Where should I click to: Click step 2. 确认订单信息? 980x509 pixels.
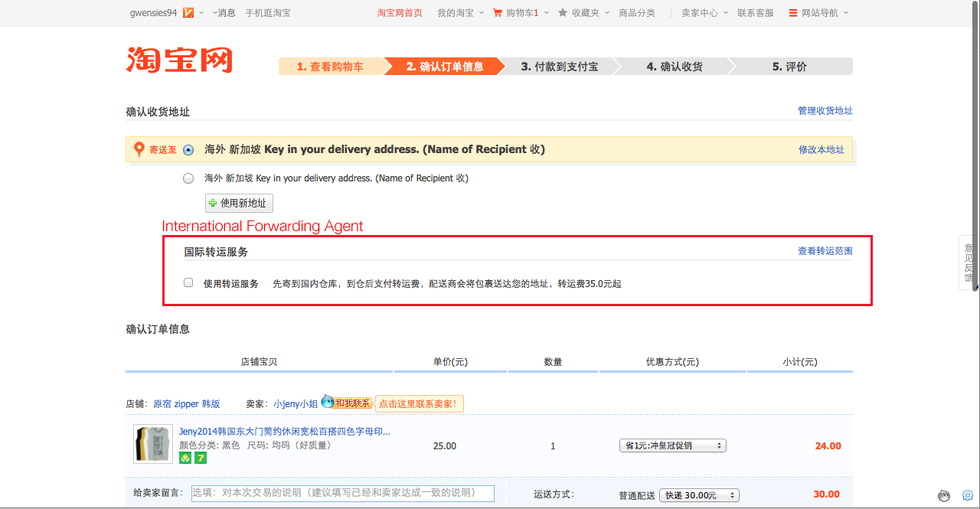click(445, 67)
